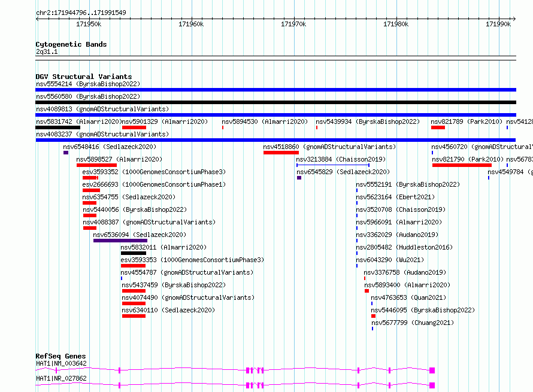Click the chr2:171944796..171991549 coordinate text
533x392 pixels.
click(x=81, y=13)
